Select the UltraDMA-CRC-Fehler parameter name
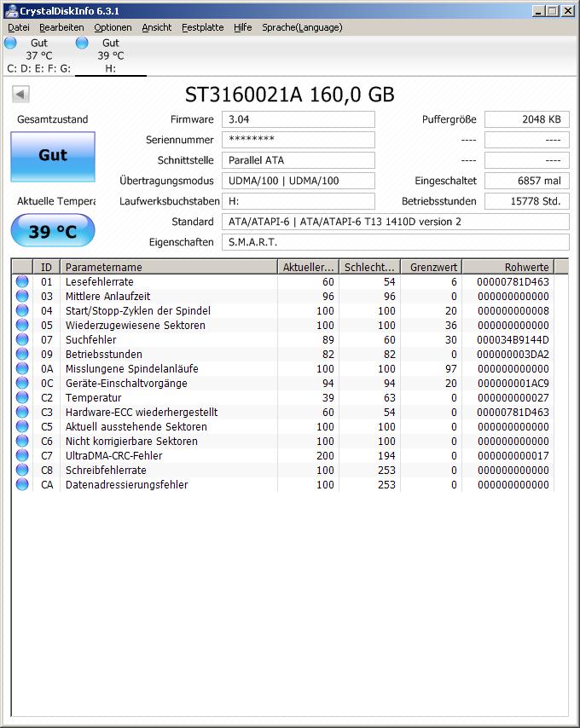 (113, 456)
